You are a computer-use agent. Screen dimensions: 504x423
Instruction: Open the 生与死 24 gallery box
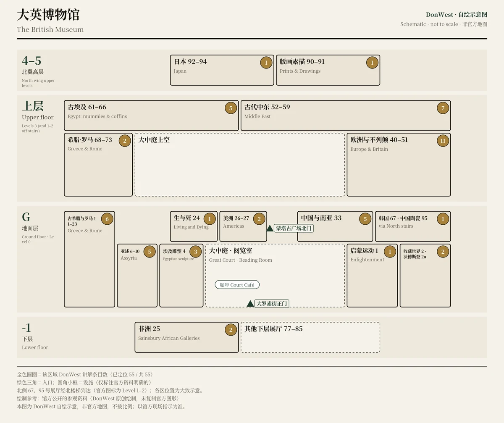[194, 226]
